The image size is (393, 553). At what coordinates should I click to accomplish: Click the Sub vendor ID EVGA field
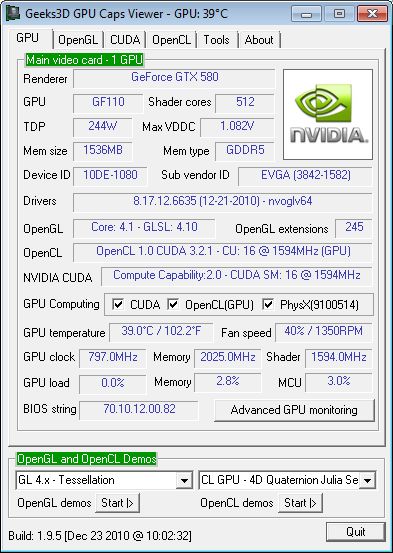[x=306, y=176]
